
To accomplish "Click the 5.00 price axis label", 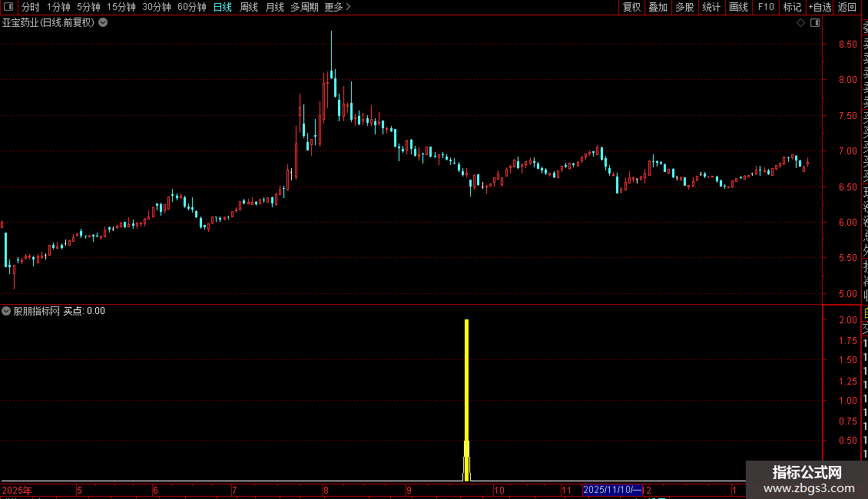I will (x=847, y=294).
